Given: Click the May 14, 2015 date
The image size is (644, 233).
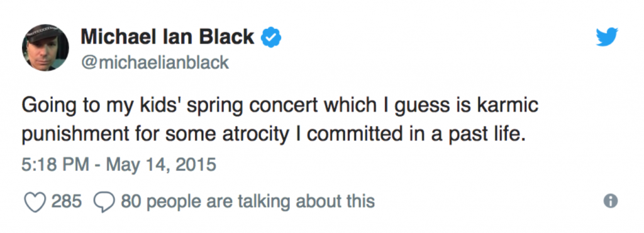Looking at the screenshot, I should tap(161, 165).
